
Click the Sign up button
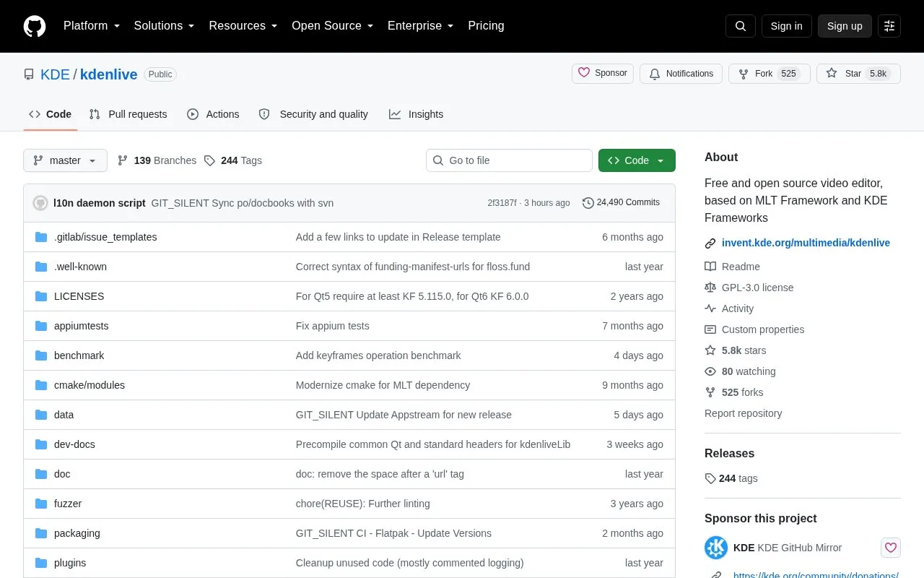click(845, 26)
